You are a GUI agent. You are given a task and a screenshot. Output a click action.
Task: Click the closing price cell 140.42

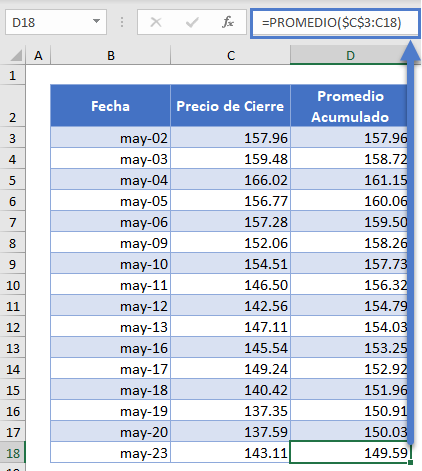coord(230,390)
